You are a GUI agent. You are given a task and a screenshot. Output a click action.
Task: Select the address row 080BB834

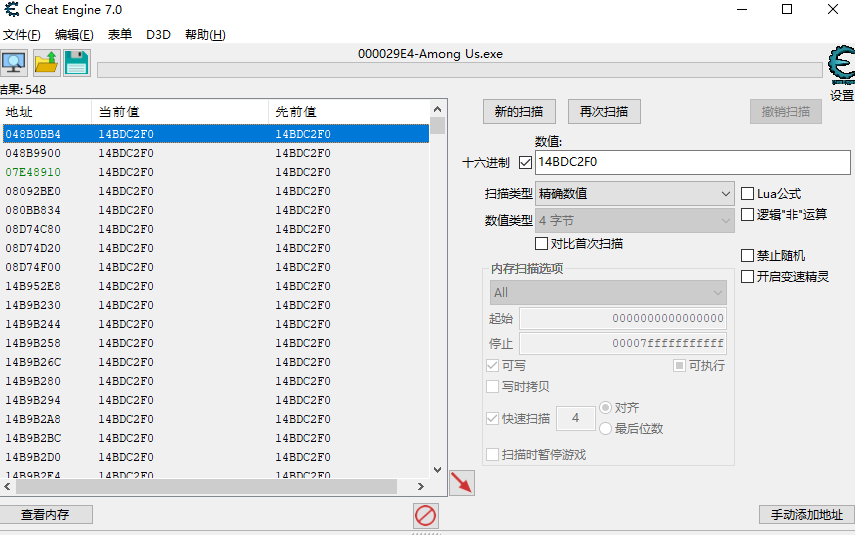tap(216, 211)
